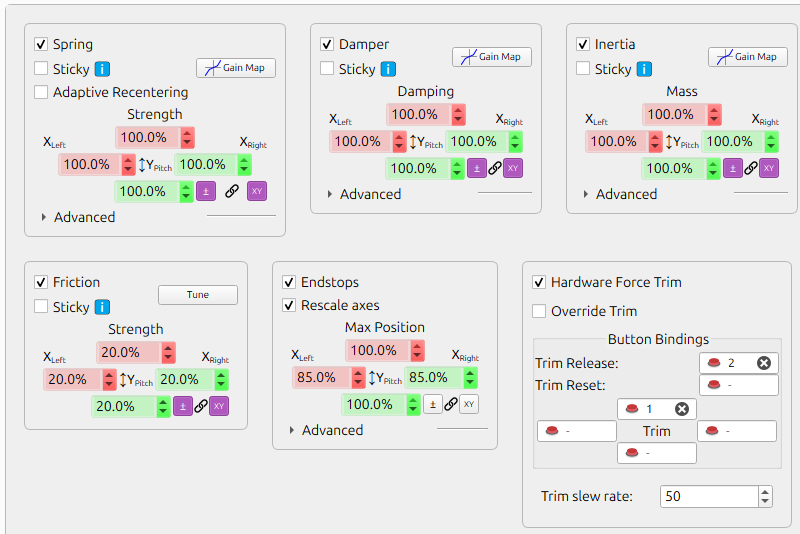The image size is (800, 534).
Task: Expand the Endstops Advanced section
Action: tap(291, 430)
